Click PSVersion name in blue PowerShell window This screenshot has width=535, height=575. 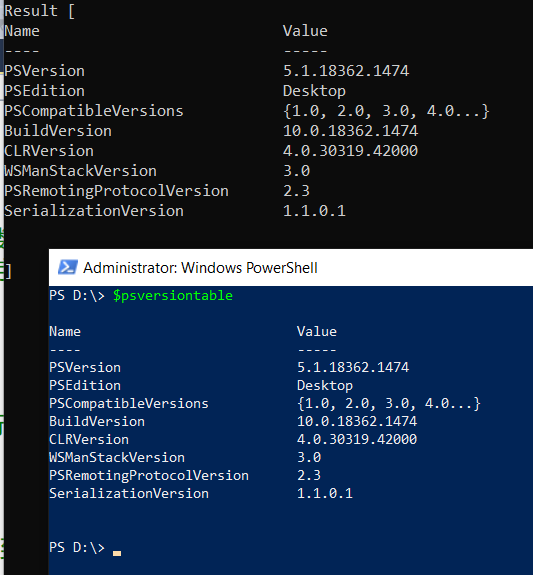pyautogui.click(x=85, y=367)
